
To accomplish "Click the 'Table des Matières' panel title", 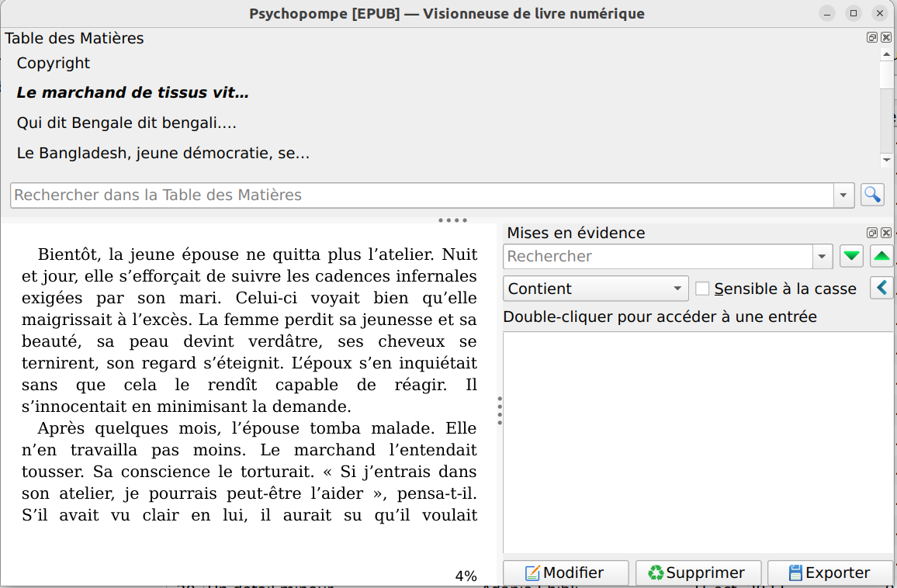I will click(74, 38).
